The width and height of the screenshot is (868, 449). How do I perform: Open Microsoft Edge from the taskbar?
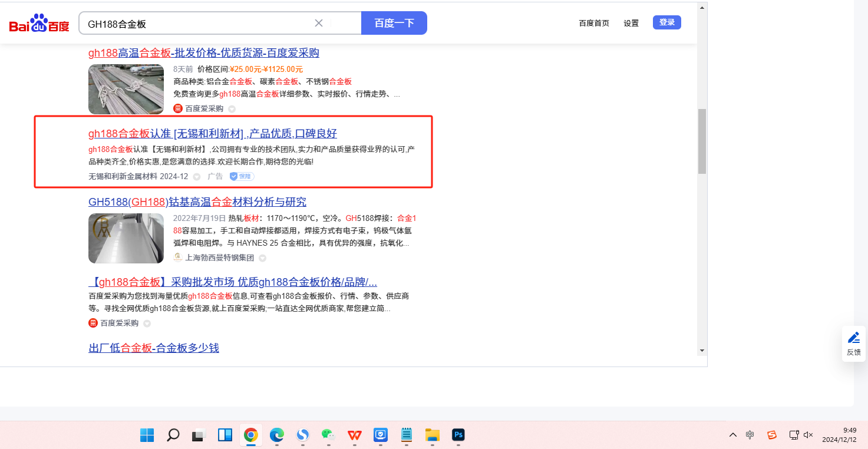pos(276,435)
